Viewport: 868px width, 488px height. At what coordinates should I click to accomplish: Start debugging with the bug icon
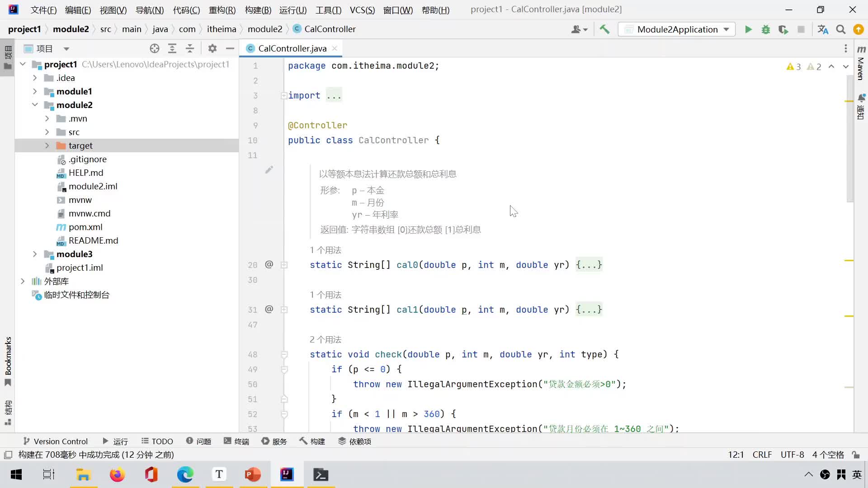[766, 29]
